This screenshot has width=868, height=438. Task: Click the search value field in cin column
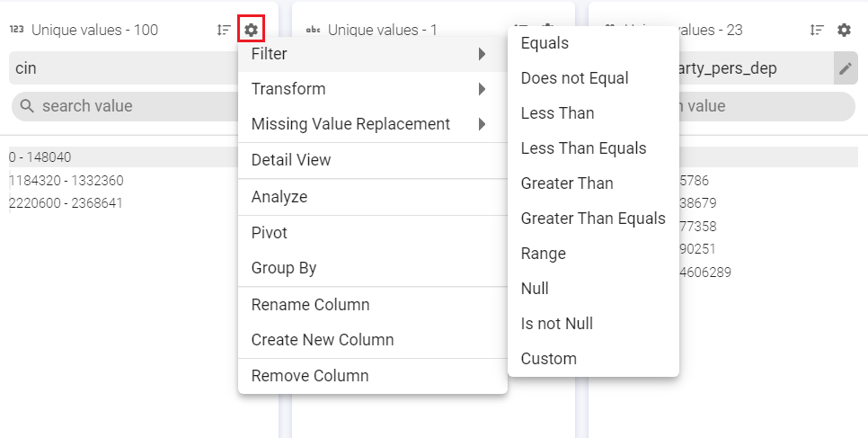[x=126, y=106]
